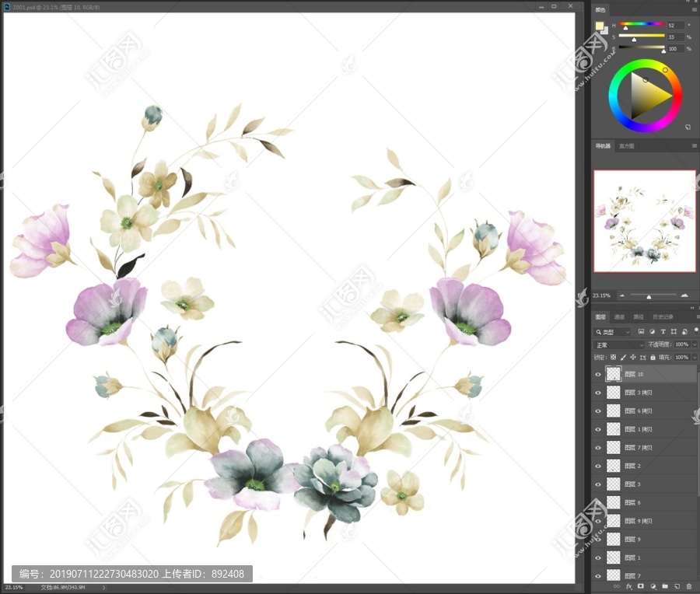Toggle layer filtering on or off switch
The width and height of the screenshot is (700, 594).
696,330
